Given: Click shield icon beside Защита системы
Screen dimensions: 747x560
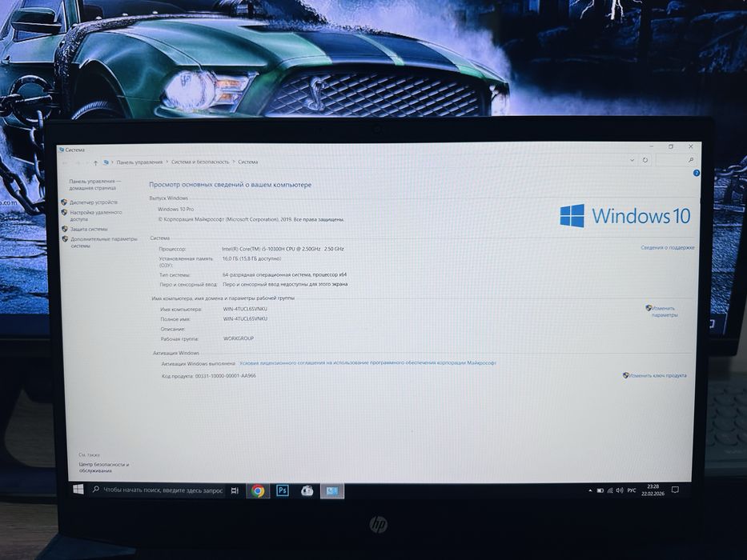Looking at the screenshot, I should point(64,229).
